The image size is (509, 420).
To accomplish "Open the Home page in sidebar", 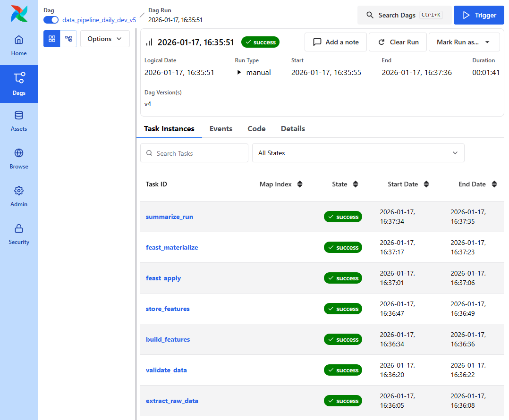I will pyautogui.click(x=19, y=46).
